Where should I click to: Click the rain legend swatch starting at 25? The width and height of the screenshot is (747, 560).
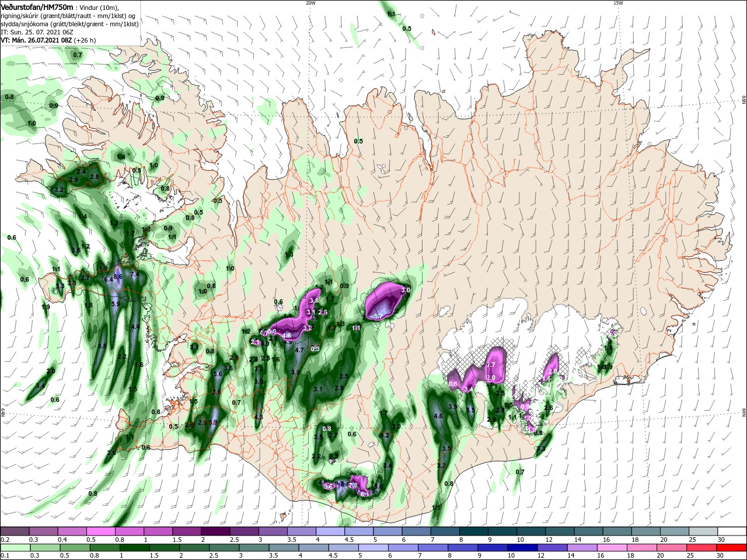pyautogui.click(x=701, y=547)
